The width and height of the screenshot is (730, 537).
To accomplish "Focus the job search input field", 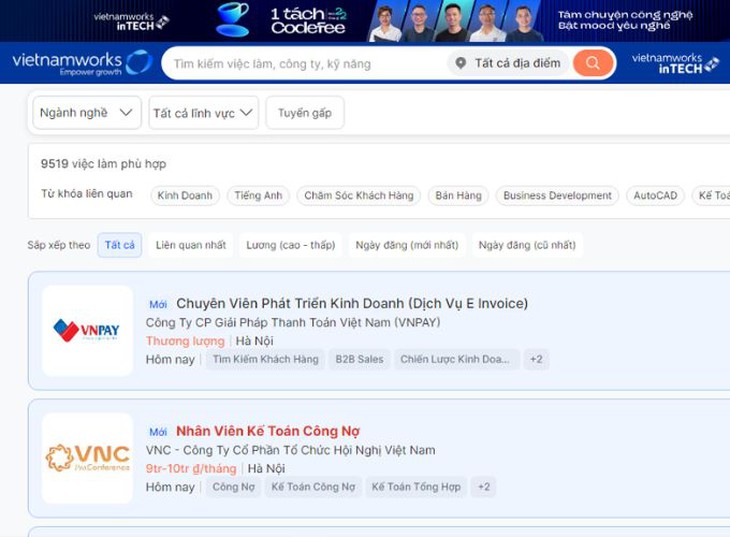I will [307, 63].
